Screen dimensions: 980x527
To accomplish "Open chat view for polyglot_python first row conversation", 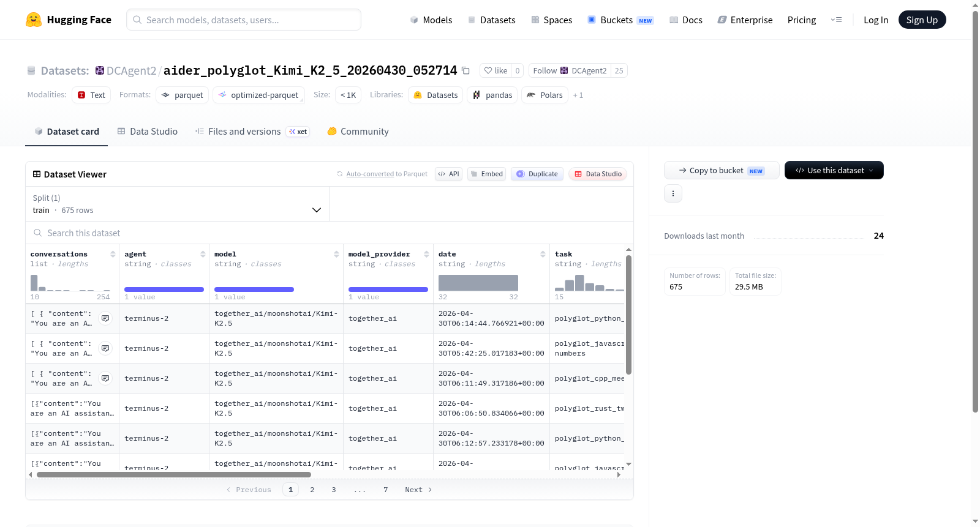I will click(x=105, y=318).
